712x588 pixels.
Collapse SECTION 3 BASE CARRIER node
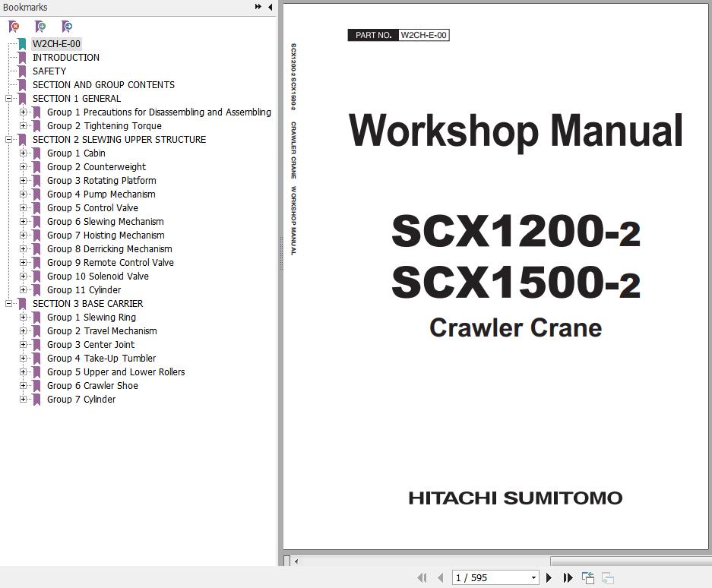coord(8,303)
